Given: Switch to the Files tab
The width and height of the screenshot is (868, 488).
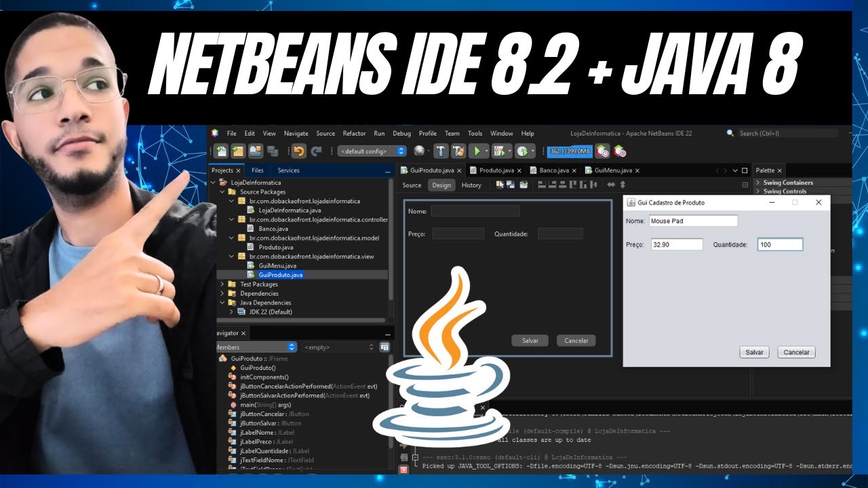Looking at the screenshot, I should tap(258, 170).
